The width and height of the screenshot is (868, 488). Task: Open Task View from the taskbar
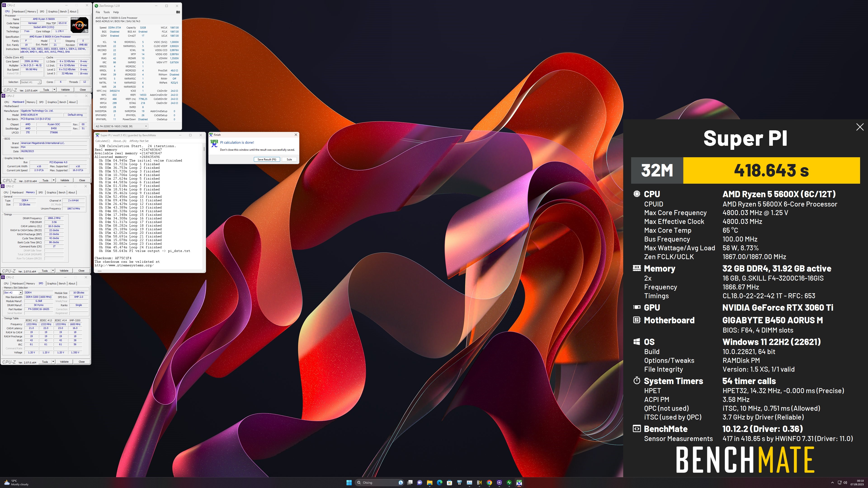click(x=410, y=483)
